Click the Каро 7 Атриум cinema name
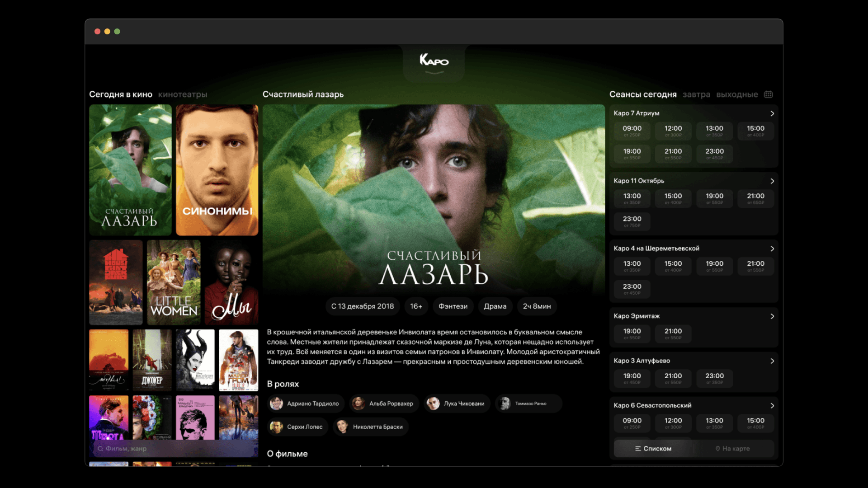The height and width of the screenshot is (488, 868). click(x=637, y=113)
